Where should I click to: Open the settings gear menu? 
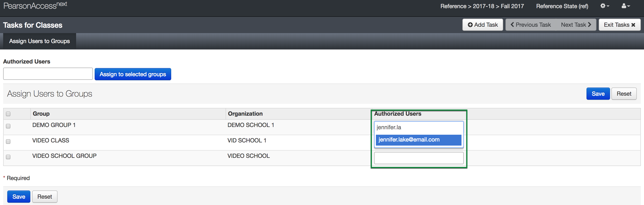click(604, 6)
